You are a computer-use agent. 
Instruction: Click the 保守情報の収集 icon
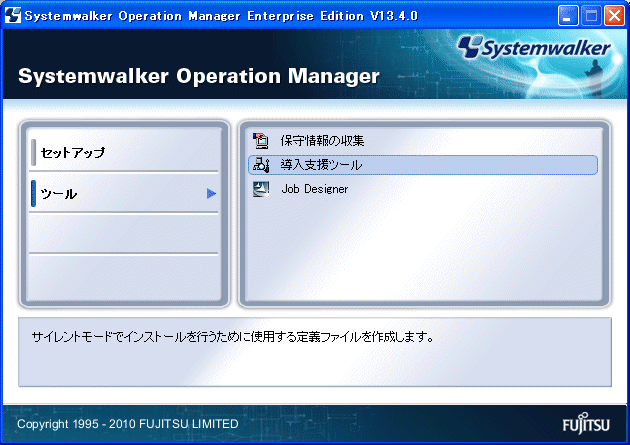[261, 141]
